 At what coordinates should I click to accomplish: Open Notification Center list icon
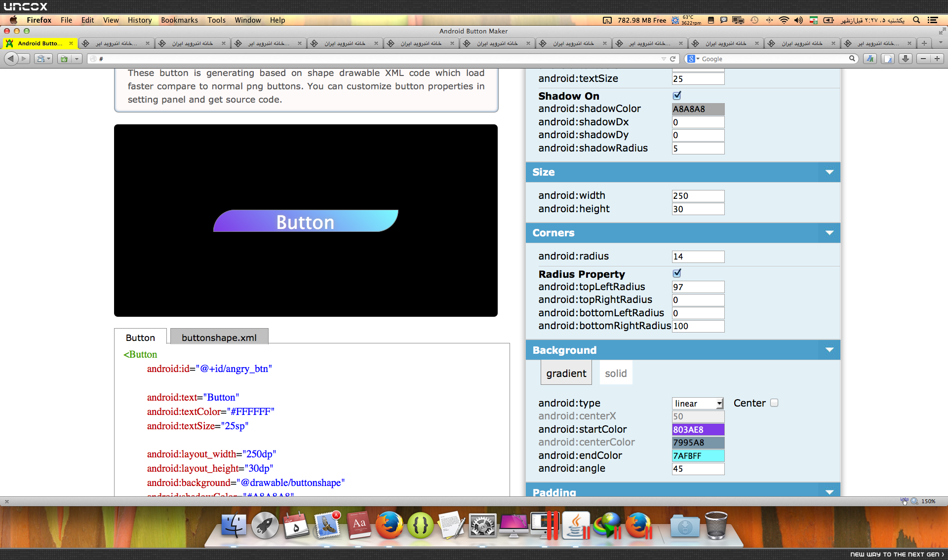(933, 20)
